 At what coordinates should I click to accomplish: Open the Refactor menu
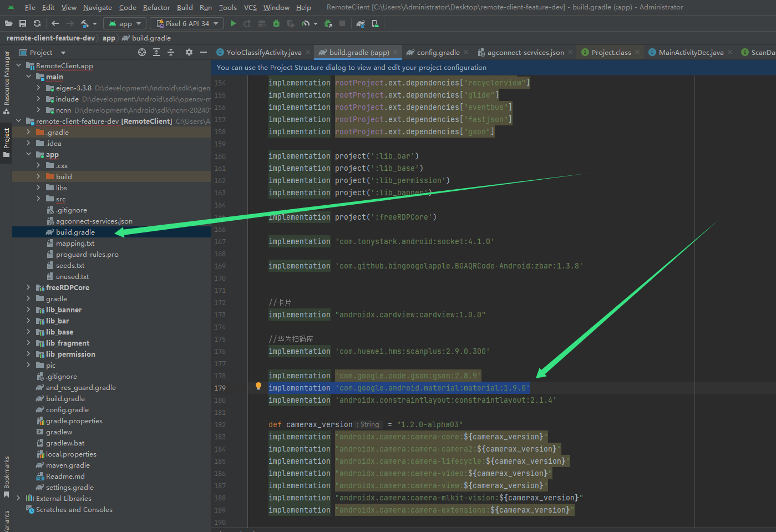pos(156,8)
